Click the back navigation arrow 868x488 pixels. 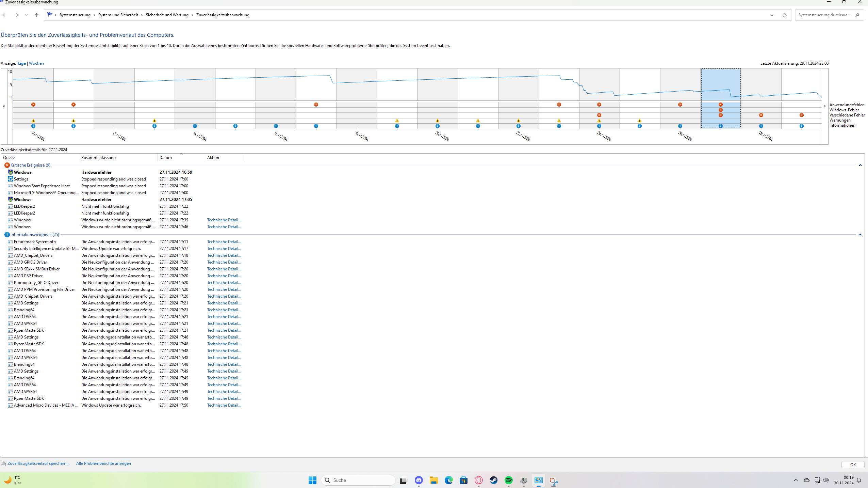click(4, 15)
